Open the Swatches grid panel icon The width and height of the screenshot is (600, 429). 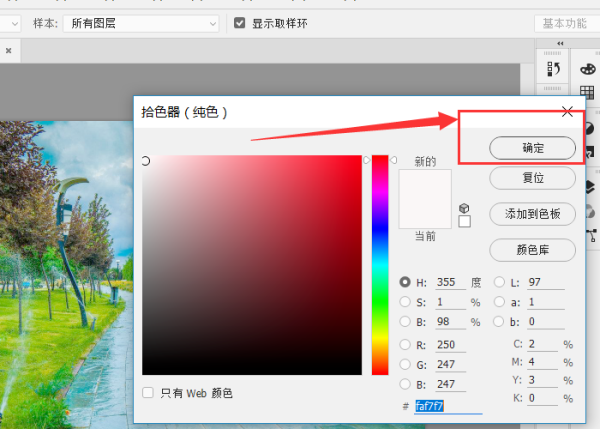coord(587,92)
